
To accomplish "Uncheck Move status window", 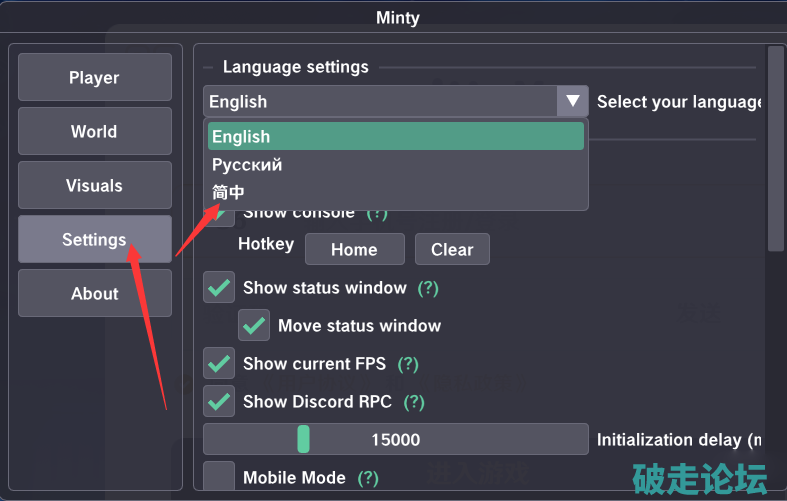I will (x=254, y=326).
